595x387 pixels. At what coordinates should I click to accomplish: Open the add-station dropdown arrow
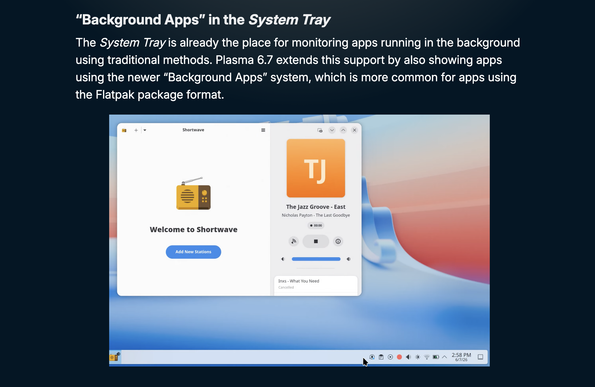pyautogui.click(x=145, y=130)
